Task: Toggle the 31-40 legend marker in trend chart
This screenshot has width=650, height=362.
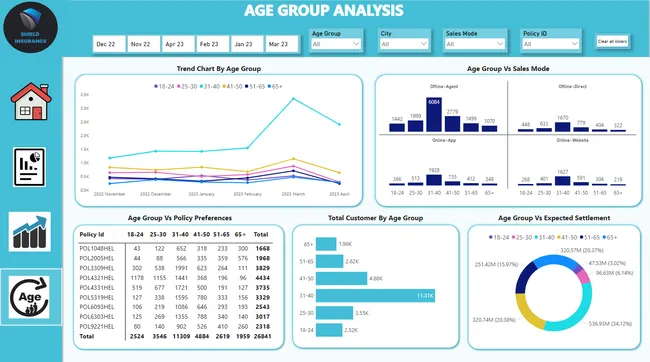Action: [201, 86]
